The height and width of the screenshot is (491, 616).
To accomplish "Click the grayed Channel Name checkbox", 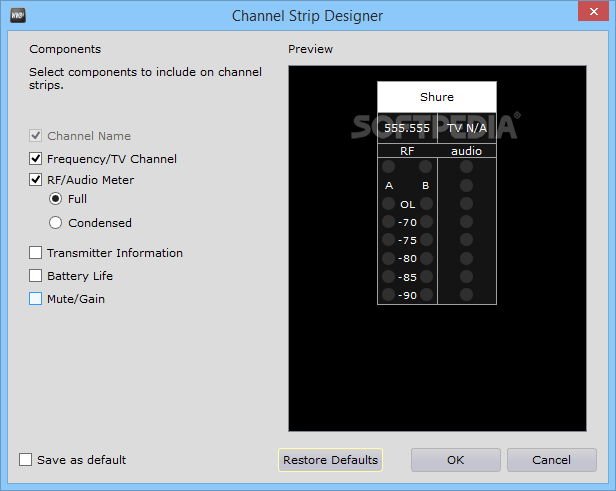I will click(35, 136).
